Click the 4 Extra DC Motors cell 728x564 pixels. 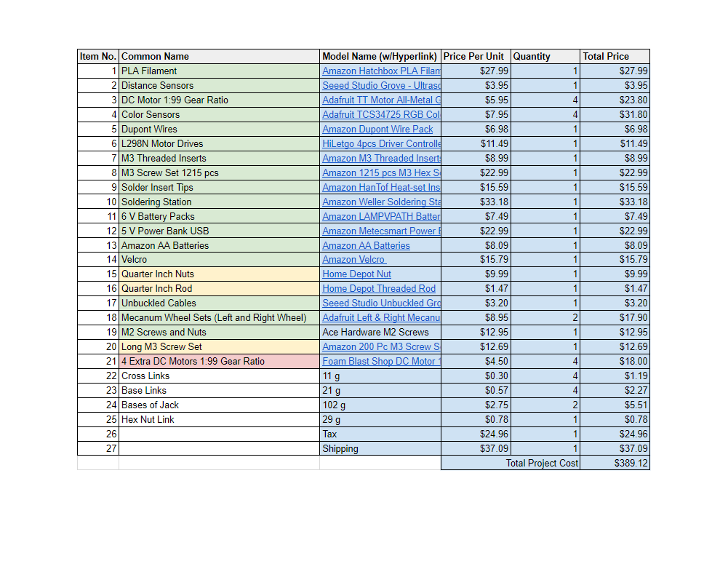tap(219, 362)
